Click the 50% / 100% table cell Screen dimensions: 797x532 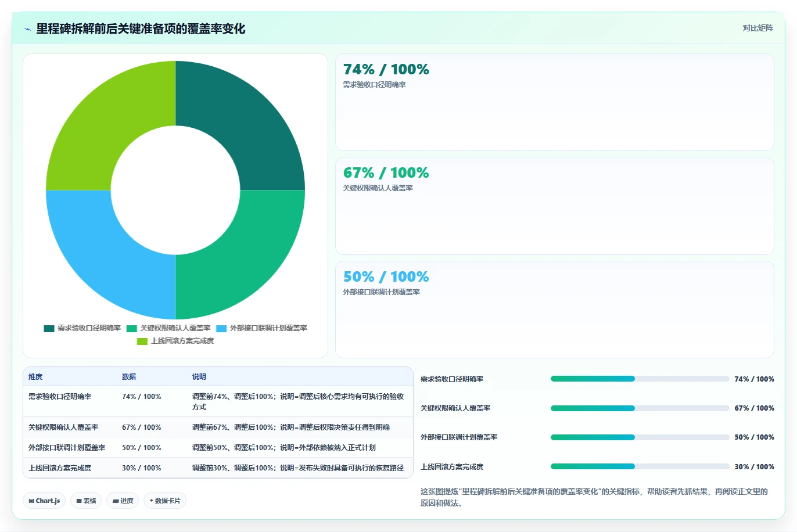(142, 448)
